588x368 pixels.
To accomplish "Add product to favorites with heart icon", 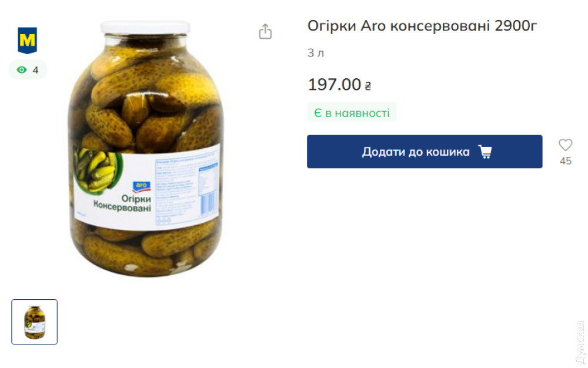I will (566, 145).
